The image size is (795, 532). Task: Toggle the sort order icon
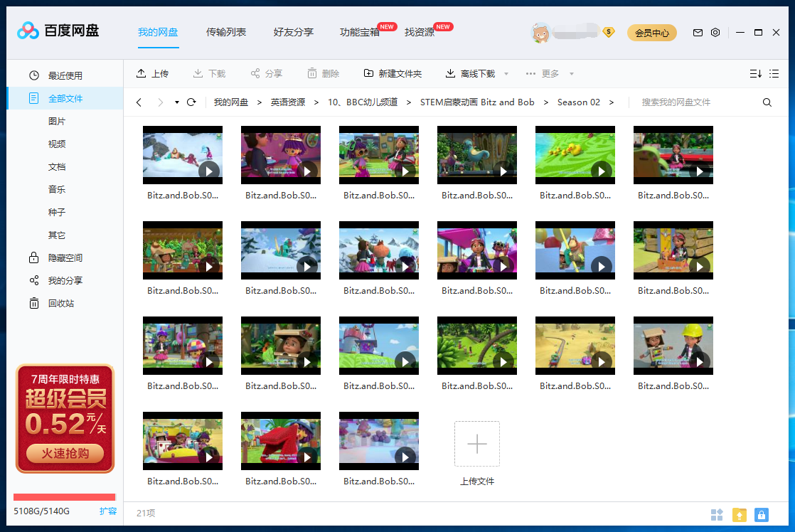[755, 74]
